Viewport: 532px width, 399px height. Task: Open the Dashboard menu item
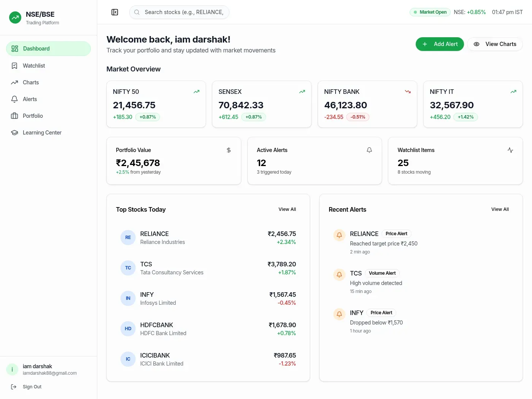tap(48, 49)
